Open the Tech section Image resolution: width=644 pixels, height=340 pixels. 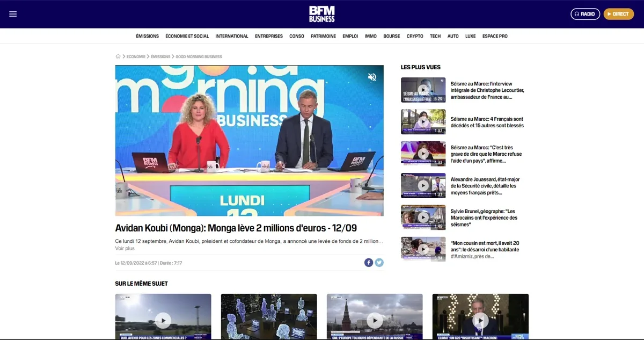(435, 37)
